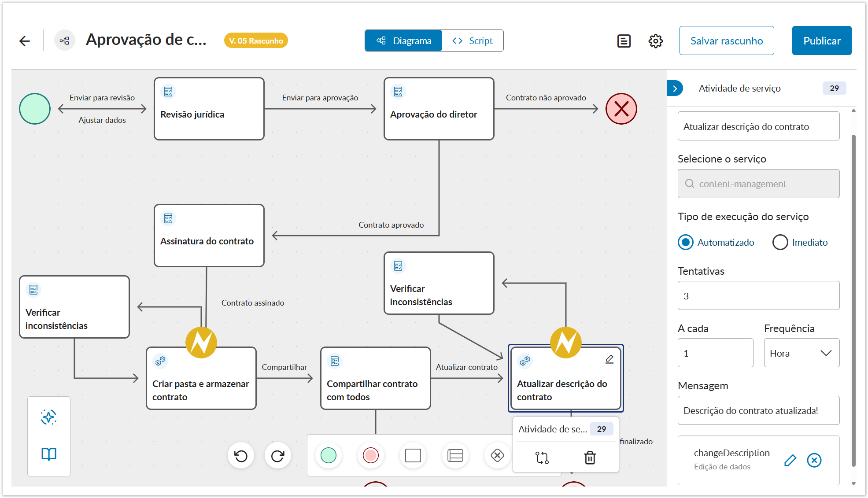Remove changeDescription with X icon
868x498 pixels.
(814, 460)
